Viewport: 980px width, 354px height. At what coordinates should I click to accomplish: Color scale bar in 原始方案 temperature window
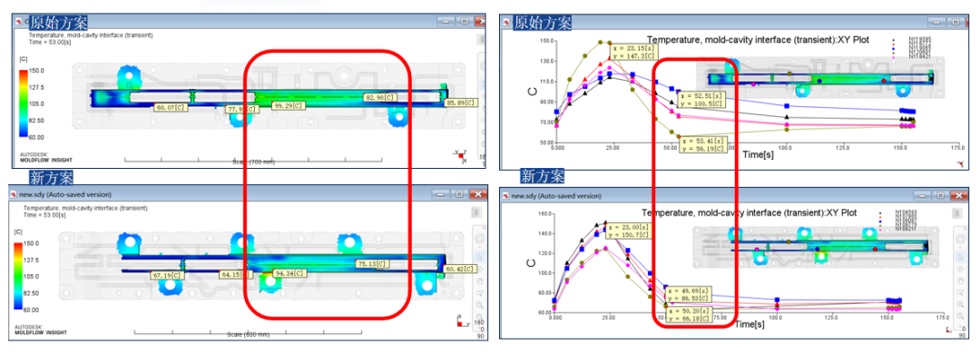22,103
